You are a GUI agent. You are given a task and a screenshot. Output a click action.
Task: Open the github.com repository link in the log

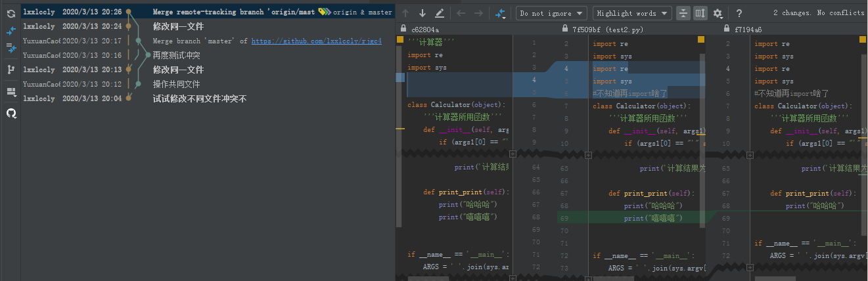[316, 41]
